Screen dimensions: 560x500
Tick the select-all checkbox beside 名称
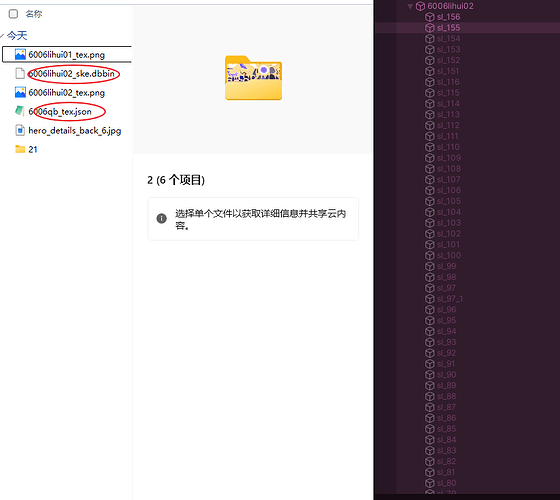(x=13, y=14)
